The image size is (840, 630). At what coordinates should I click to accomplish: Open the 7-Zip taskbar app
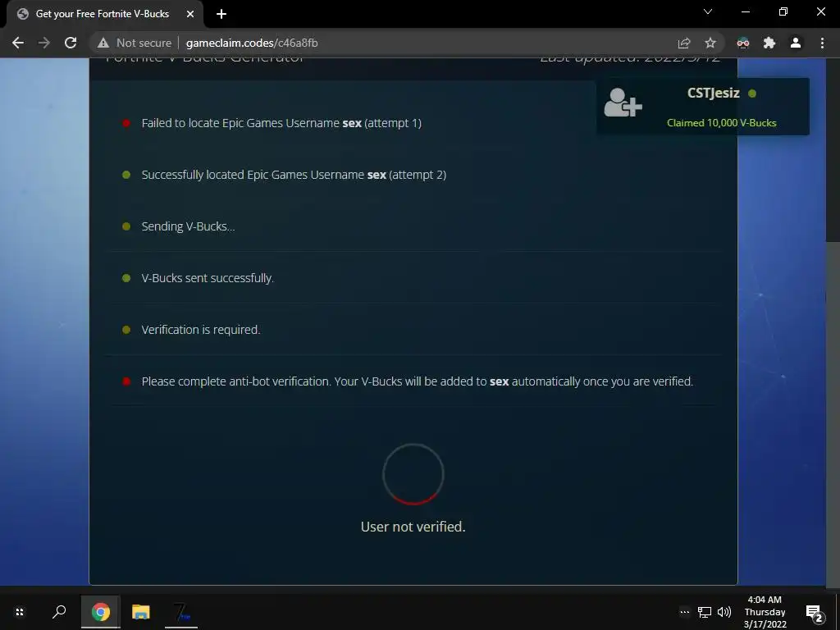(181, 612)
